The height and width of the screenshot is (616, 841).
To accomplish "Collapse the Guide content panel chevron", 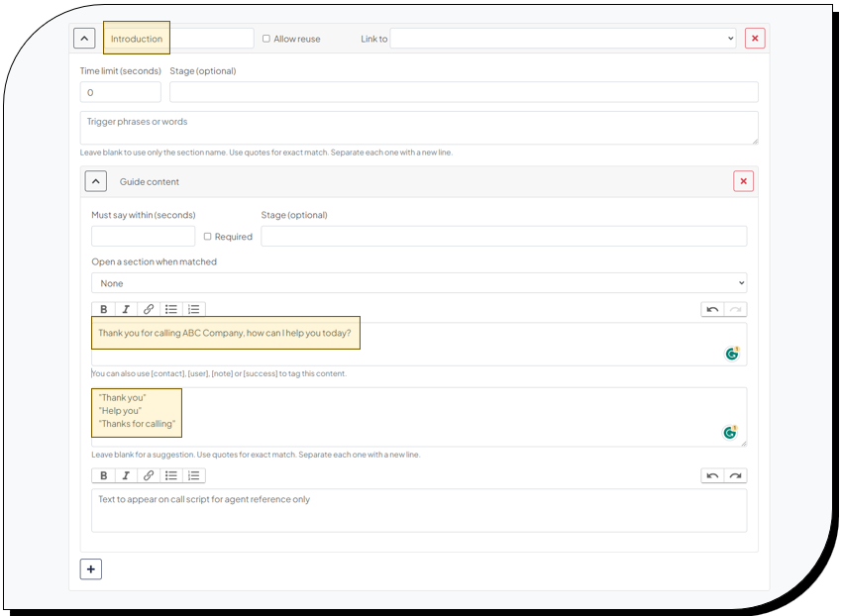I will coord(95,182).
